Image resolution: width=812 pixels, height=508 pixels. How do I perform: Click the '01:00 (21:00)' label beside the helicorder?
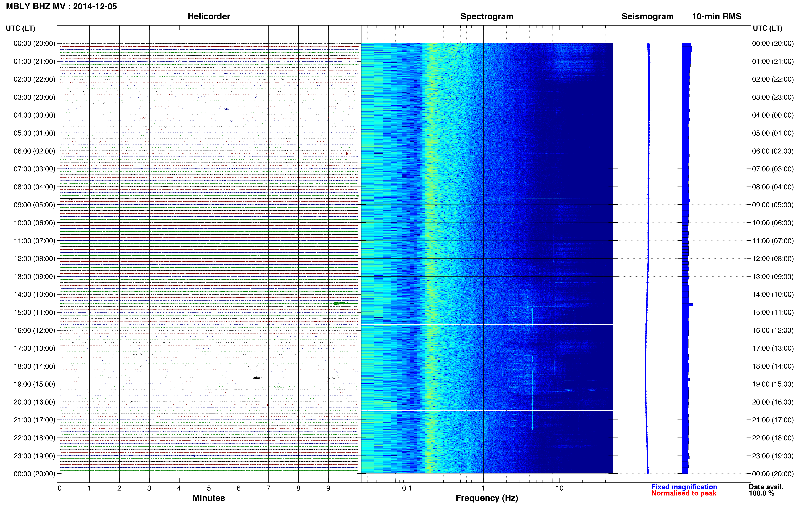pos(34,62)
